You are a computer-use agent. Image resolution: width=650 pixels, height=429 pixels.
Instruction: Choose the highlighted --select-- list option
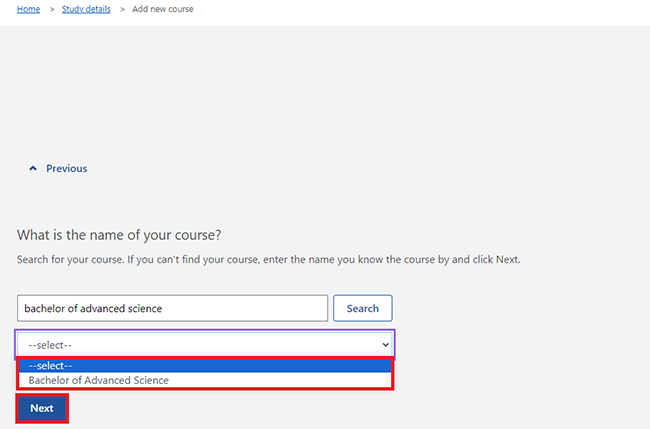click(205, 366)
